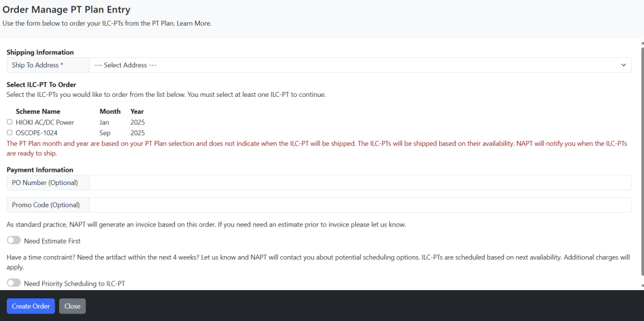Click the chevron arrow in address selector
This screenshot has height=321, width=644.
pyautogui.click(x=623, y=65)
